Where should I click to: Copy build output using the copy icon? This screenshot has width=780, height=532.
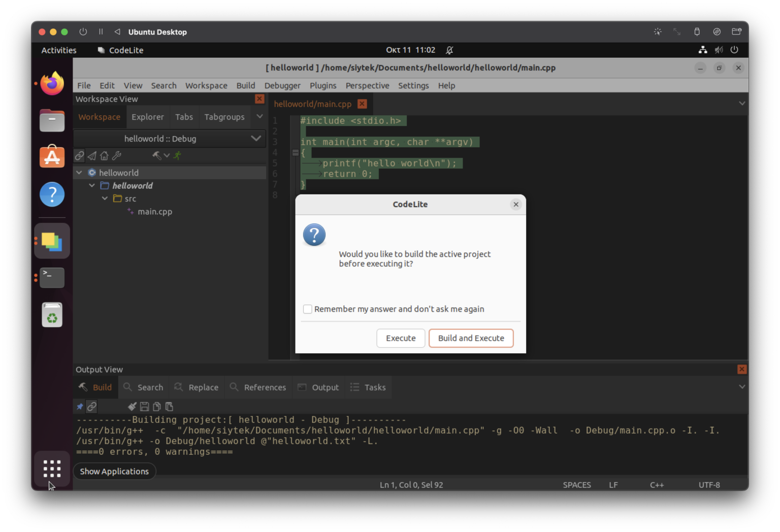(156, 406)
